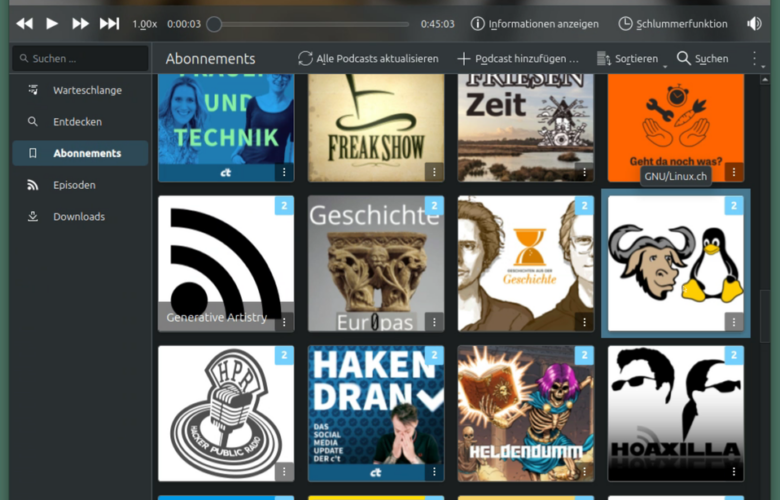Click the toolbar Suchen button
This screenshot has height=500, width=780.
[702, 59]
